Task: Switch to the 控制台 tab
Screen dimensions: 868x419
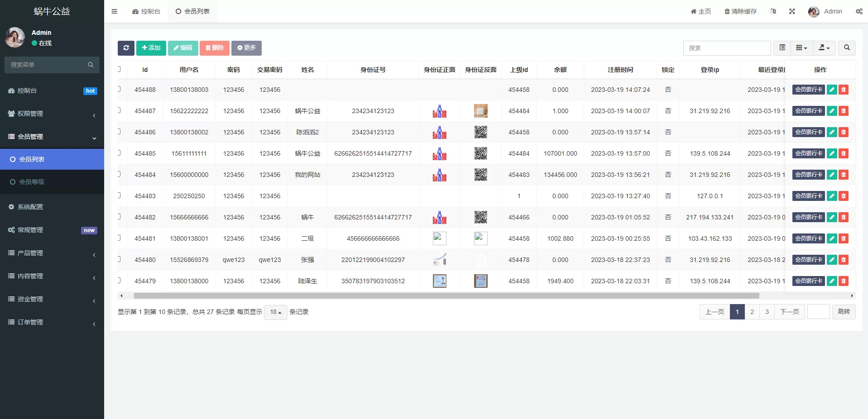Action: [146, 11]
